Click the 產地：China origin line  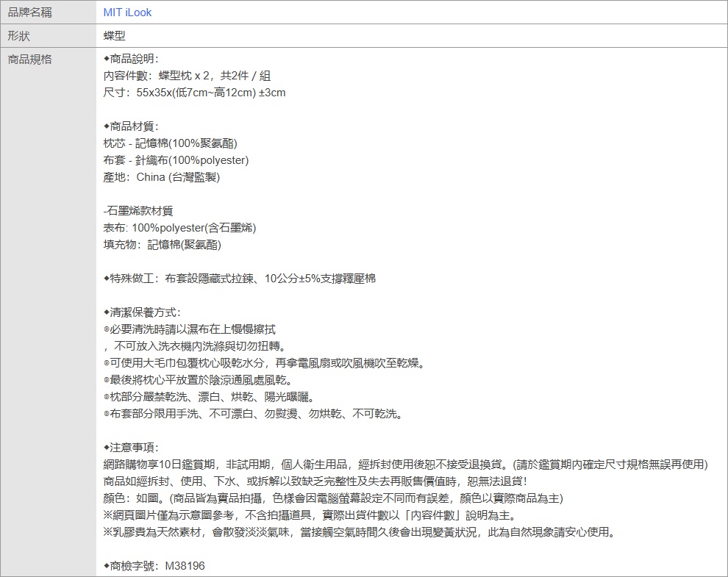tap(162, 177)
